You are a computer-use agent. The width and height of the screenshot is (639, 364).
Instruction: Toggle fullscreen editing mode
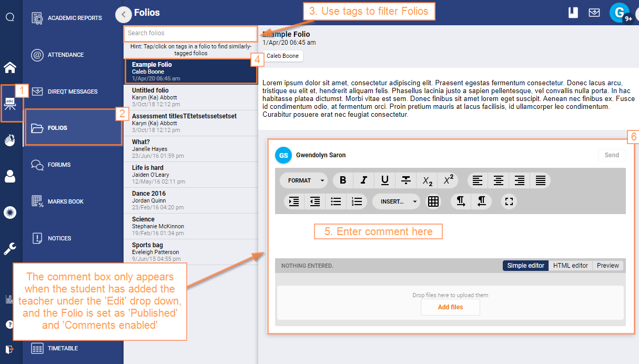click(509, 201)
